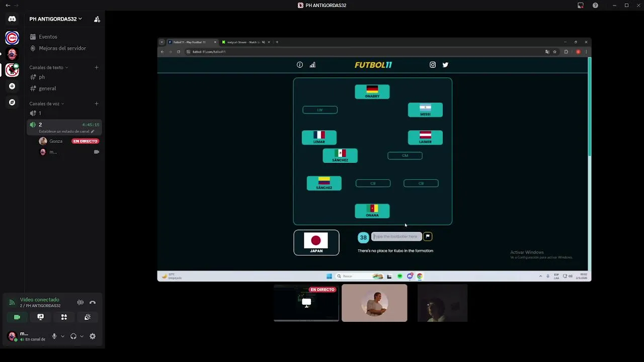The height and width of the screenshot is (362, 644).
Task: Open Mejoras del servidor
Action: click(x=64, y=48)
